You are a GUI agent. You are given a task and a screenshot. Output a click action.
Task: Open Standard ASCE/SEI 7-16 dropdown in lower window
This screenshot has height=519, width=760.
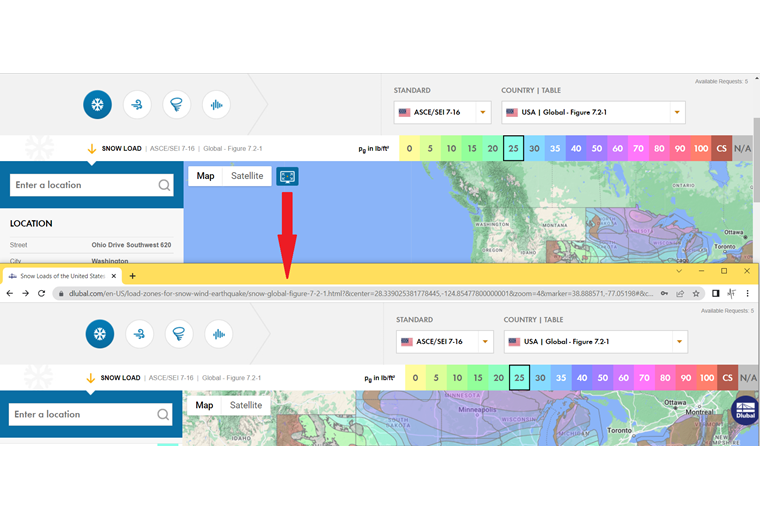point(445,342)
